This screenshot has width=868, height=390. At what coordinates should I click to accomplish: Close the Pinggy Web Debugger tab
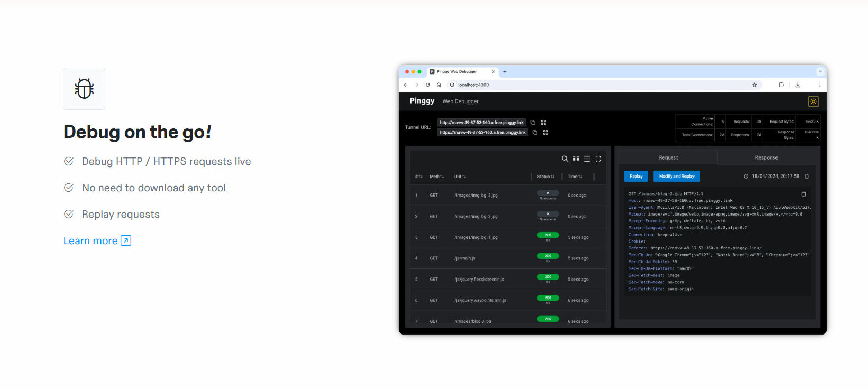[x=494, y=71]
